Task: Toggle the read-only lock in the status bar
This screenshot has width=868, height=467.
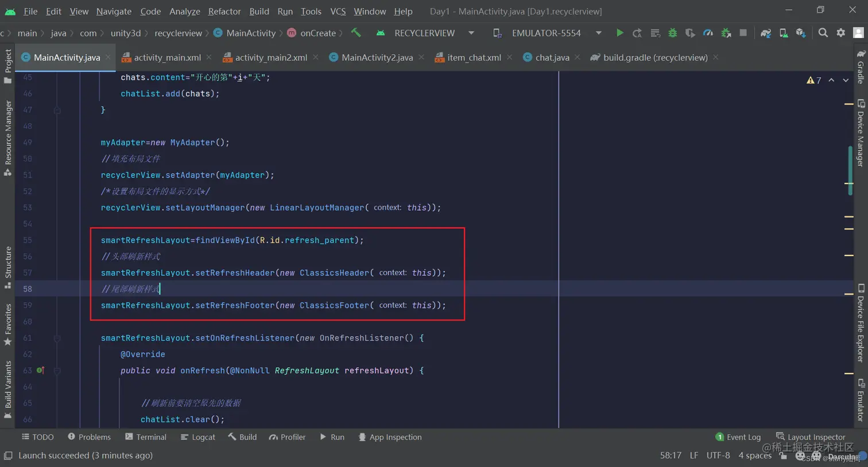Action: click(783, 455)
